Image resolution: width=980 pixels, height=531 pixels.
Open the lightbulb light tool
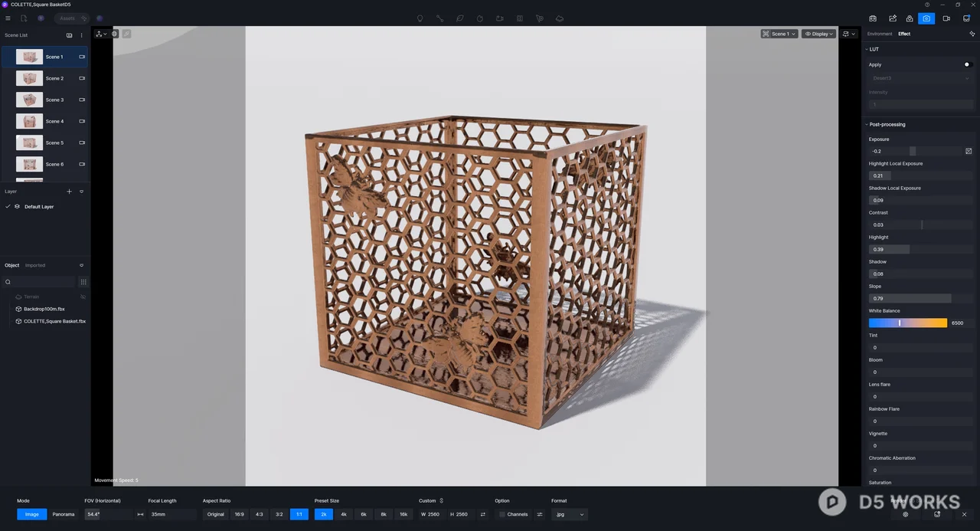pyautogui.click(x=420, y=18)
